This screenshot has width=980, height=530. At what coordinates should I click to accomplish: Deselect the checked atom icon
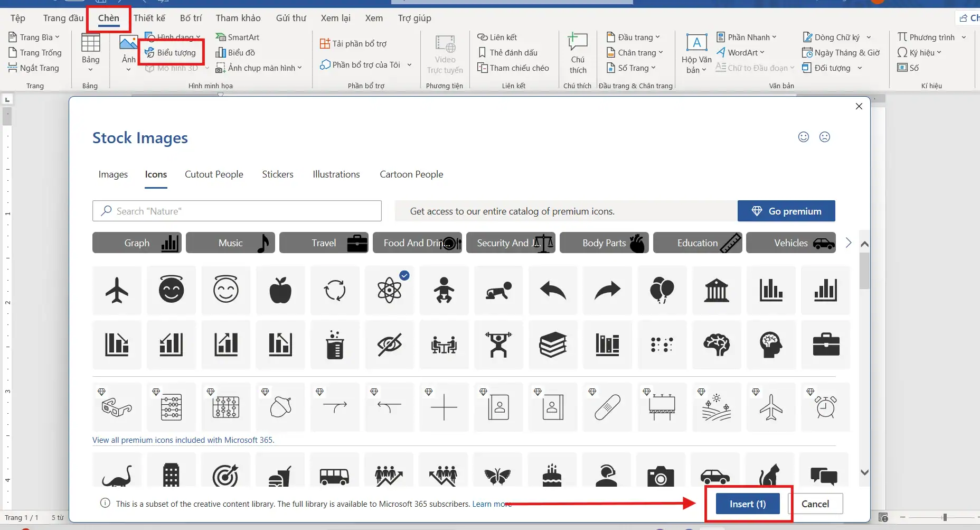point(389,290)
